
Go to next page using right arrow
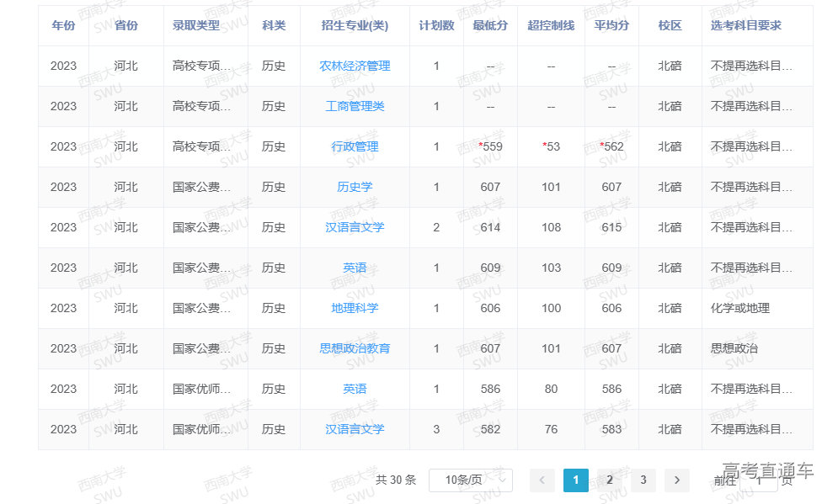click(x=677, y=480)
